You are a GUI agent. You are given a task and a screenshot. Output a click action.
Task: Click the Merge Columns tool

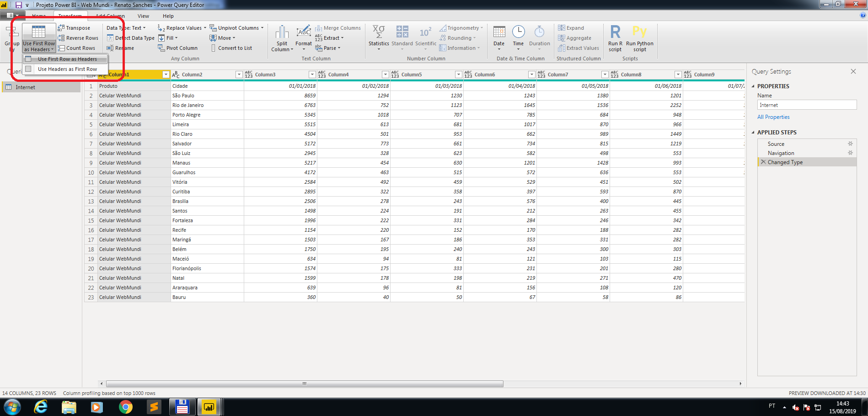click(338, 28)
